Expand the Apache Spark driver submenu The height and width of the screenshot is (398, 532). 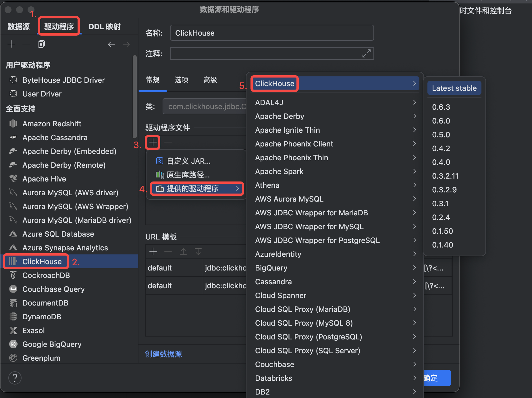pyautogui.click(x=335, y=171)
